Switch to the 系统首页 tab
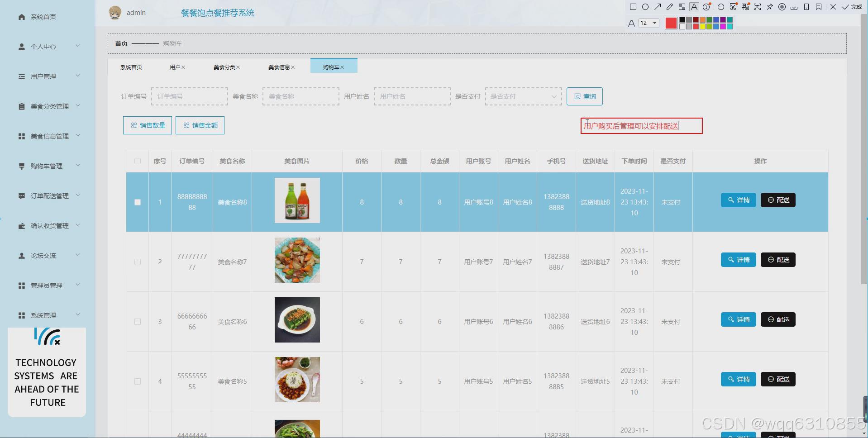This screenshot has width=868, height=438. 131,67
